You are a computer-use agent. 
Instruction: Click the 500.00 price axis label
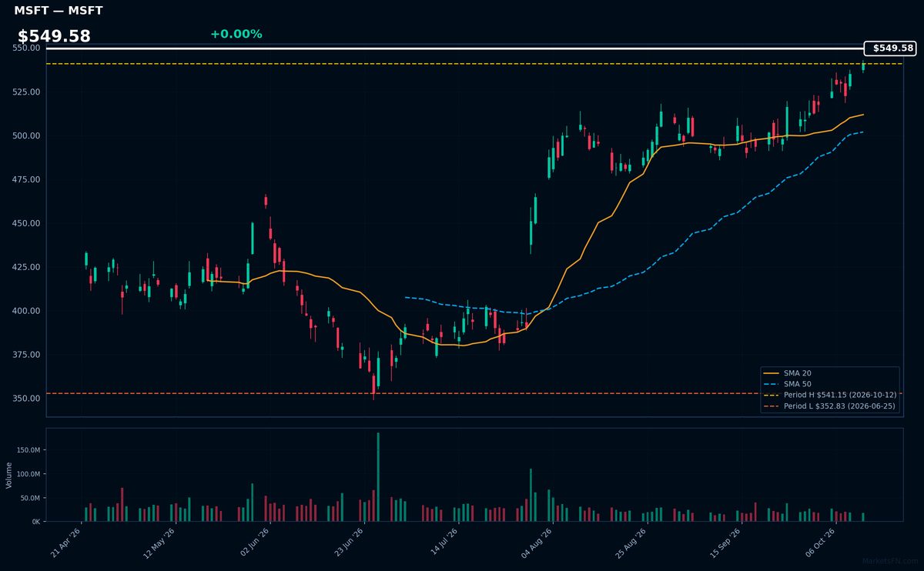[x=27, y=135]
